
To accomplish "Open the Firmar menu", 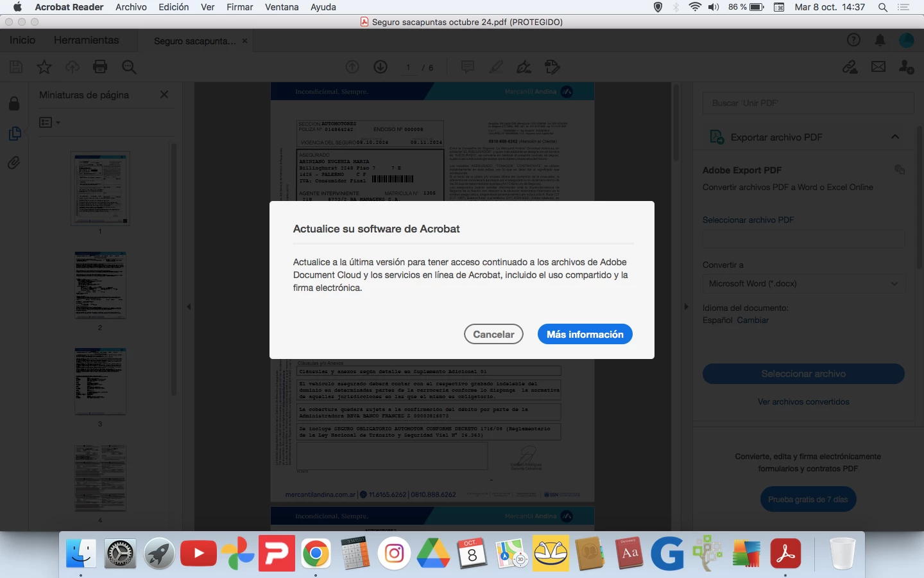I will coord(239,7).
